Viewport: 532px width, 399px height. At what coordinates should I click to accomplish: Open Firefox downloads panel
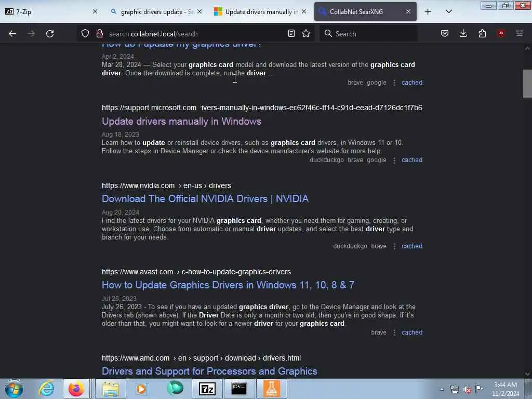[463, 34]
